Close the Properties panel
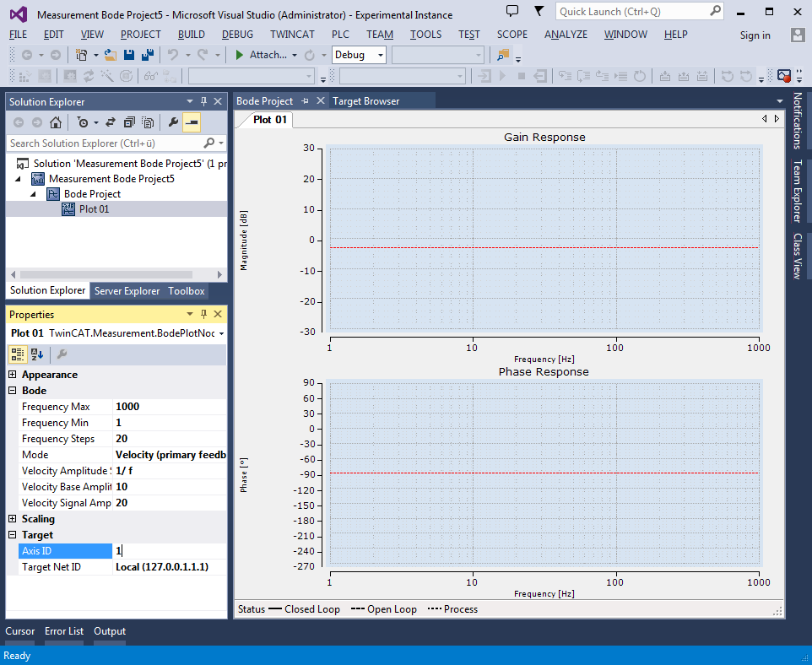This screenshot has height=665, width=812. click(218, 314)
